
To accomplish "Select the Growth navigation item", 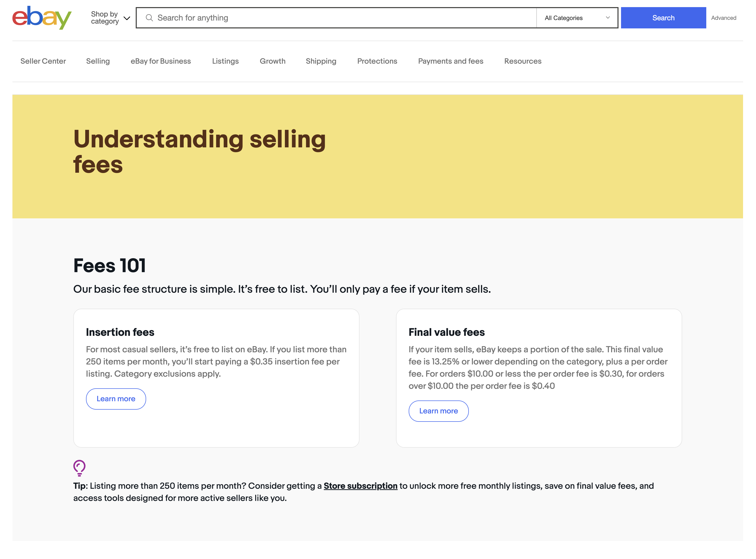I will pos(272,61).
